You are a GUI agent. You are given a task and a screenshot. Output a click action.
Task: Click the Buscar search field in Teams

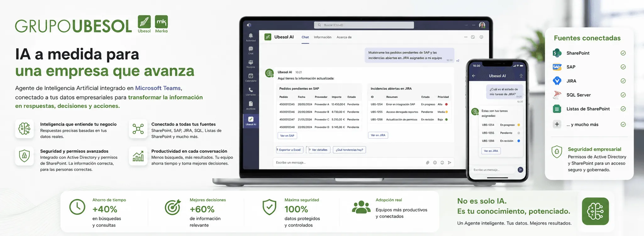point(364,25)
